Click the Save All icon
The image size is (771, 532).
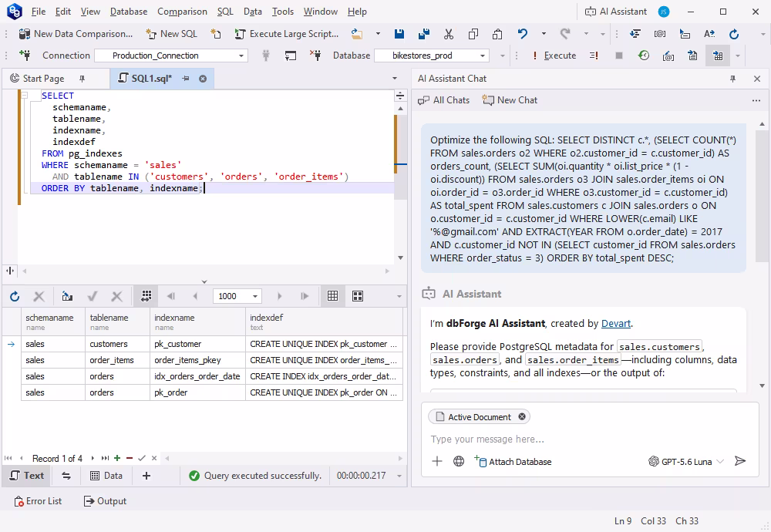coord(424,34)
